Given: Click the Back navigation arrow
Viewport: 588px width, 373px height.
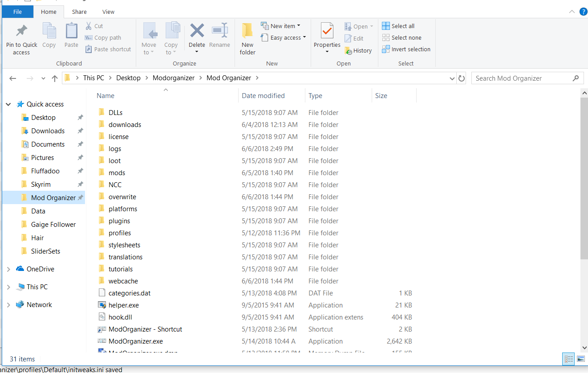Looking at the screenshot, I should tap(12, 78).
